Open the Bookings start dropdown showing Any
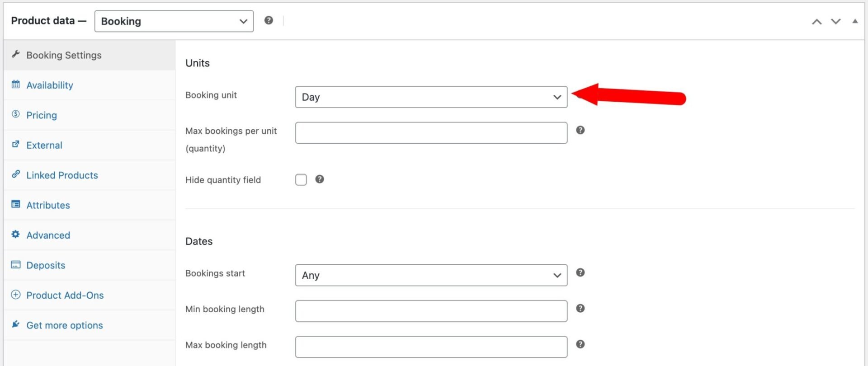Image resolution: width=868 pixels, height=366 pixels. click(430, 275)
